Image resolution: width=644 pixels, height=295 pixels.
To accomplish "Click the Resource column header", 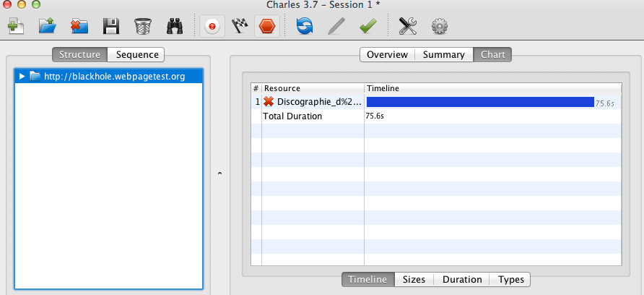I will coord(313,88).
